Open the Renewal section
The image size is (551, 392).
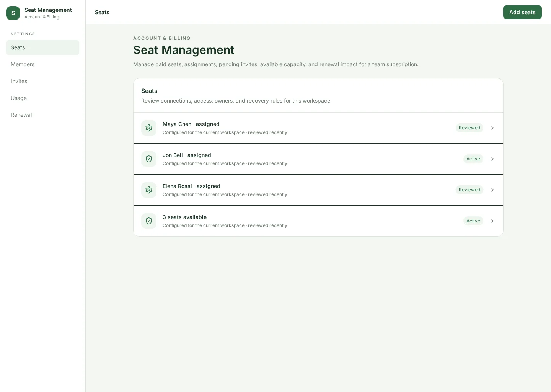click(x=42, y=115)
